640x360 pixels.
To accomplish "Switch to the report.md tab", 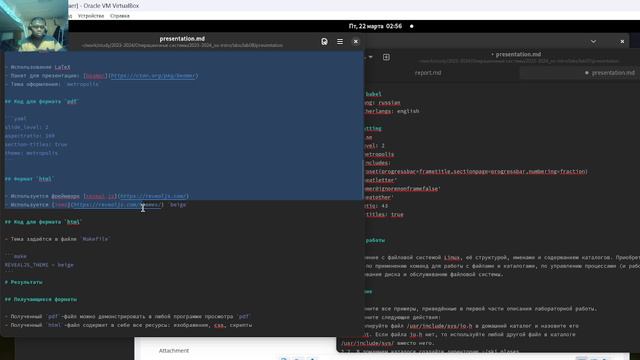I will [428, 73].
